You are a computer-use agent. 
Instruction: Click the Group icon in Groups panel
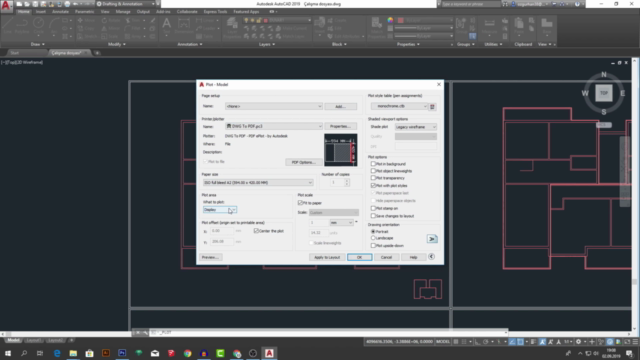[461, 25]
